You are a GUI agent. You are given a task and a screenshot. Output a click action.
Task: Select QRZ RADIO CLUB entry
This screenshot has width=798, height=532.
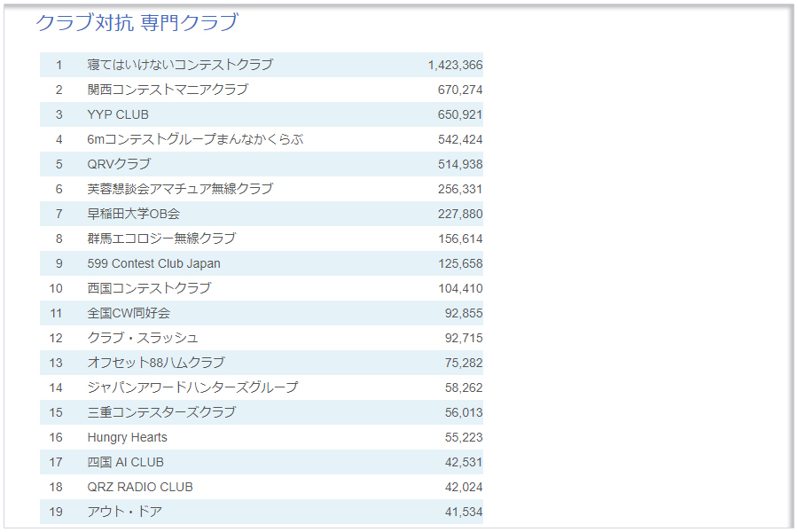click(x=140, y=487)
